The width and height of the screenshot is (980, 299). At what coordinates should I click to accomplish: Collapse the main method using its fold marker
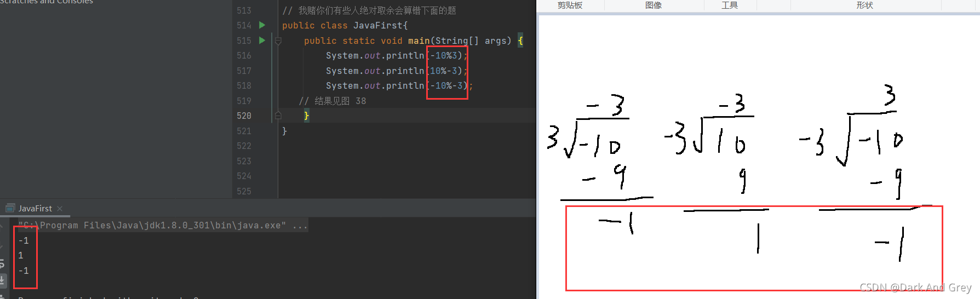point(278,41)
